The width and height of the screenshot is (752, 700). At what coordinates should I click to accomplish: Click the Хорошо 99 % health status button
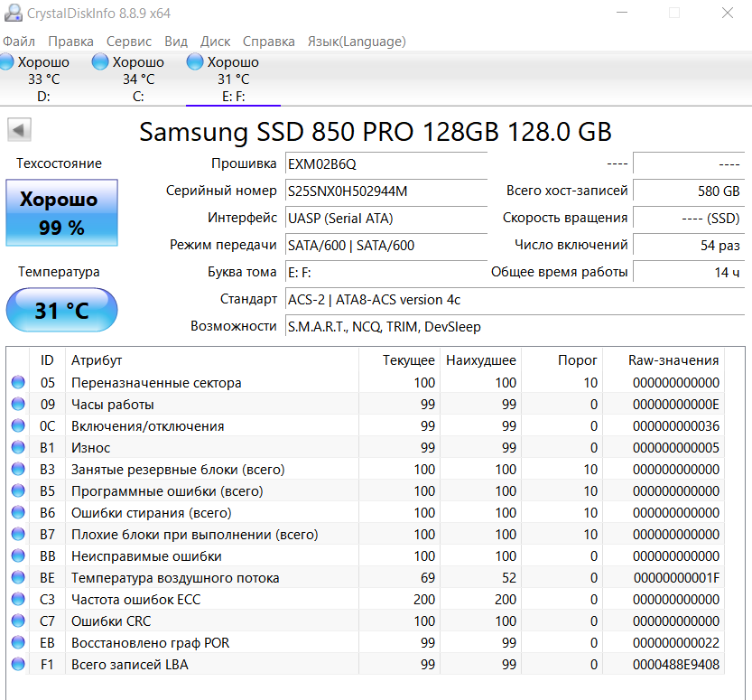62,212
